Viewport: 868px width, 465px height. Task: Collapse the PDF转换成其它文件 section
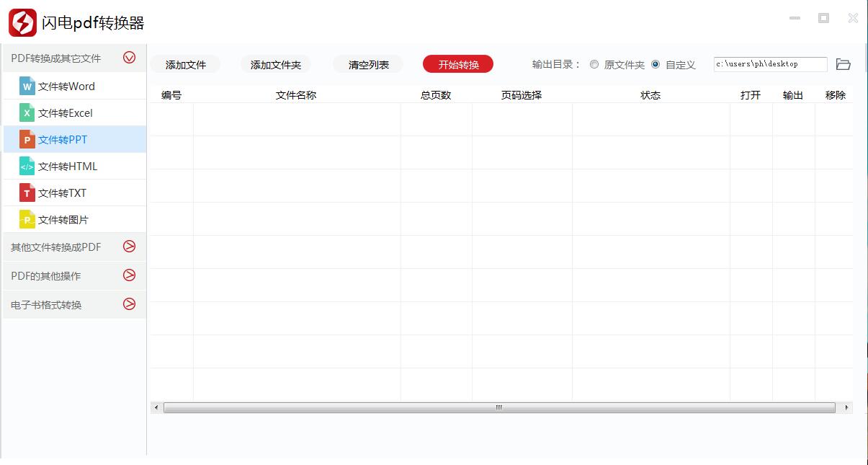[130, 58]
